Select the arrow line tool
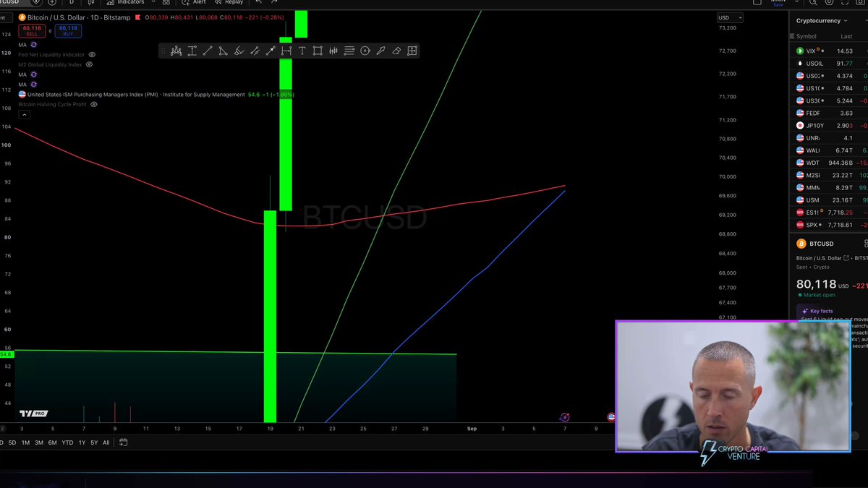The image size is (868, 488). (271, 51)
